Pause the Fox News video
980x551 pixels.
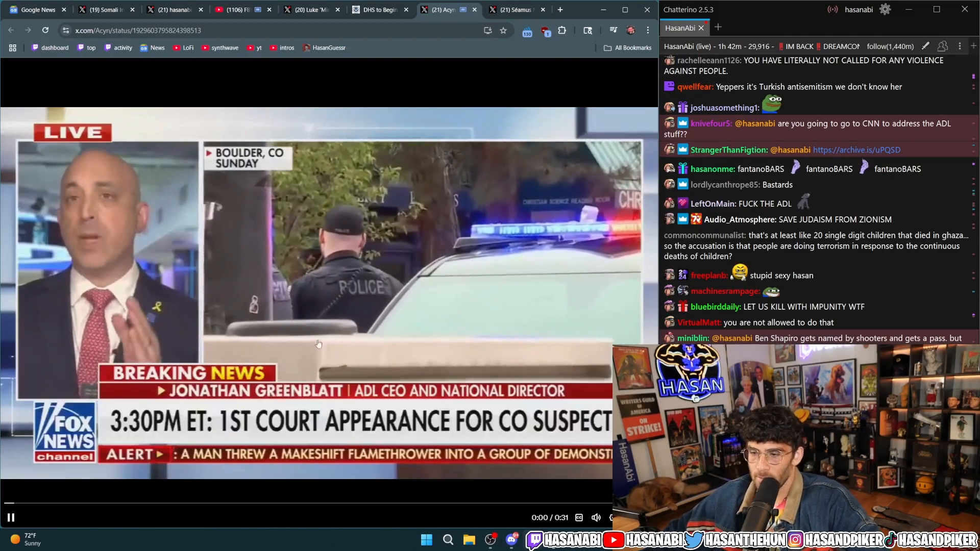(x=11, y=517)
